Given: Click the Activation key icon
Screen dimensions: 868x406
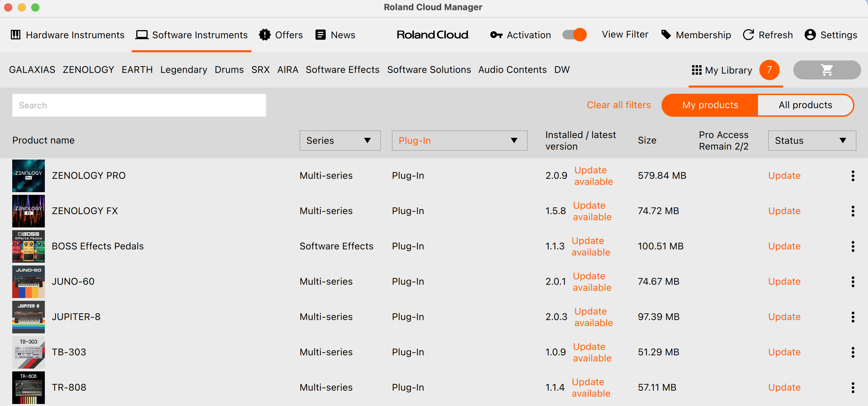Looking at the screenshot, I should tap(496, 35).
